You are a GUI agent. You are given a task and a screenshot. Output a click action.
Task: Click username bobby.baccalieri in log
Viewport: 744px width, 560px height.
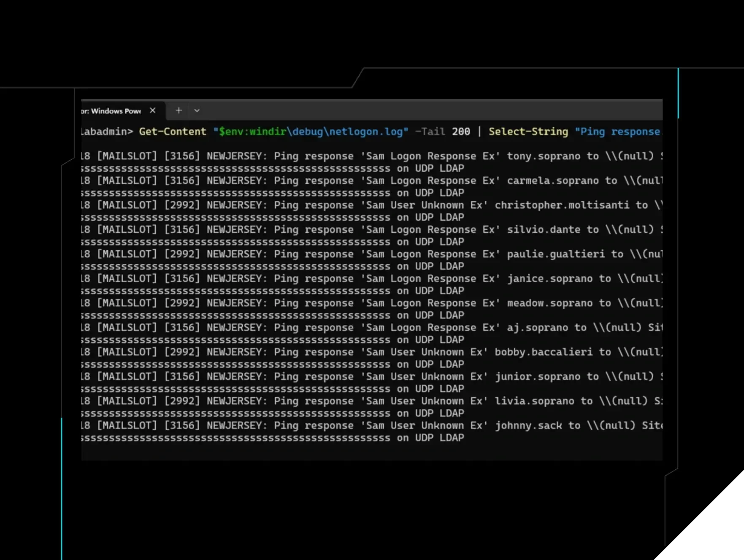pyautogui.click(x=544, y=352)
